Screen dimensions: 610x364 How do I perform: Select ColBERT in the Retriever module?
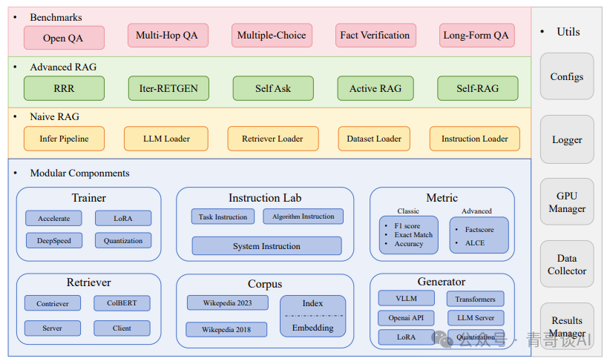(x=122, y=303)
